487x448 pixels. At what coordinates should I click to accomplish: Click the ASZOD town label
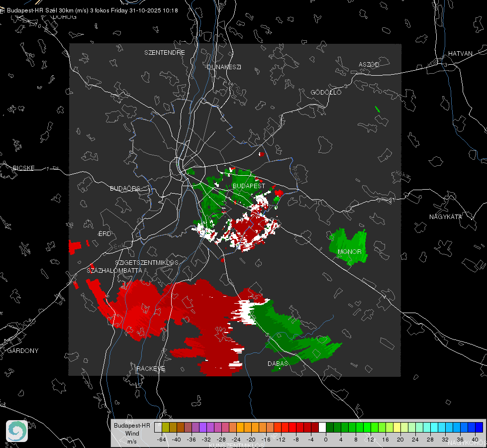click(369, 65)
